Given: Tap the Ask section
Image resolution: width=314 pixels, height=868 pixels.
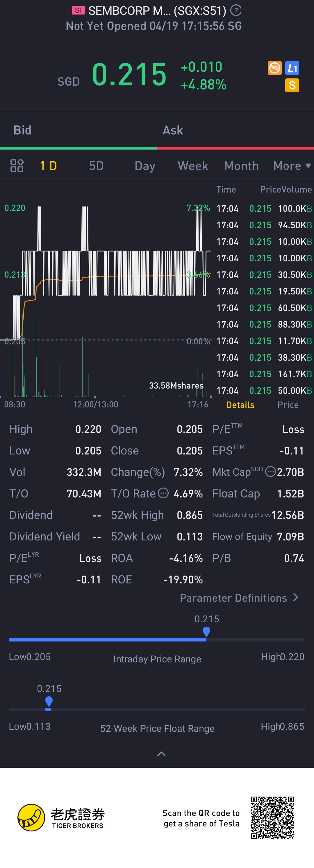Looking at the screenshot, I should (231, 130).
